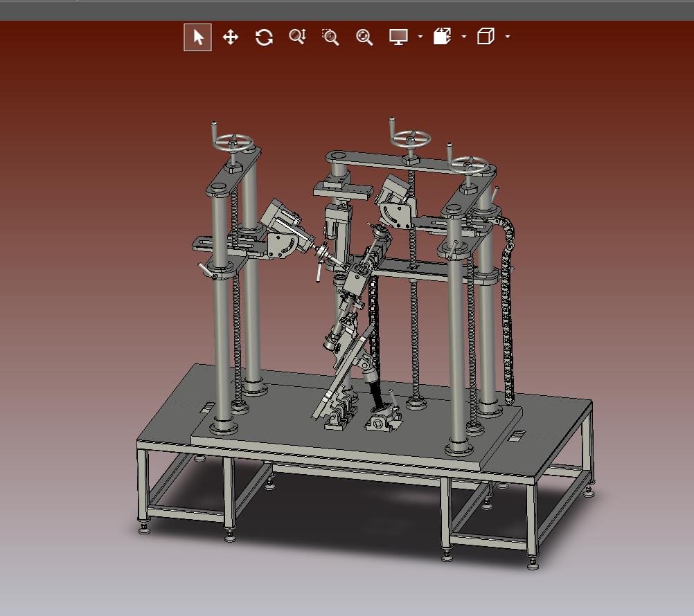Click the section view cube icon
Screen dimensions: 694x616
442,36
